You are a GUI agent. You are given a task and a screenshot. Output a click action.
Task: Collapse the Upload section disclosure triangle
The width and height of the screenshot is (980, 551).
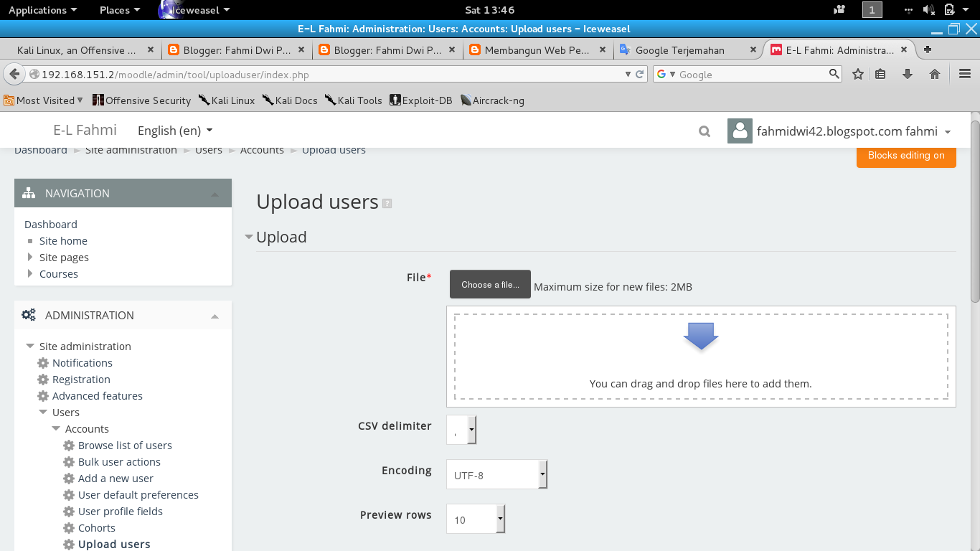(249, 237)
